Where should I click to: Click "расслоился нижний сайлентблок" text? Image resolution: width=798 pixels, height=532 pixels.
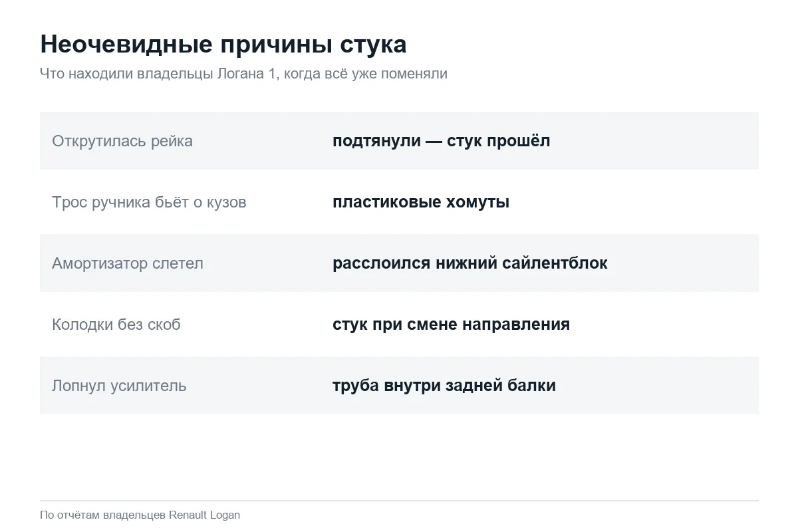coord(470,263)
